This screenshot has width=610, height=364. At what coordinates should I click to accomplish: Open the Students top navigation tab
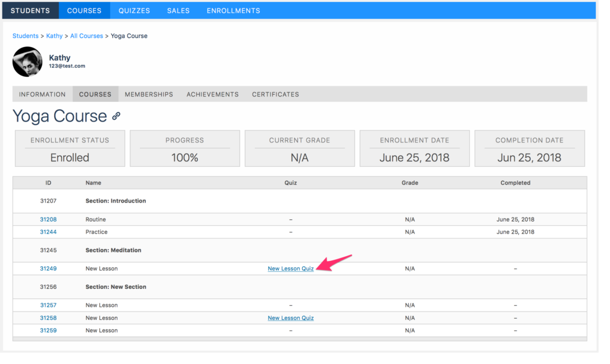[x=30, y=11]
